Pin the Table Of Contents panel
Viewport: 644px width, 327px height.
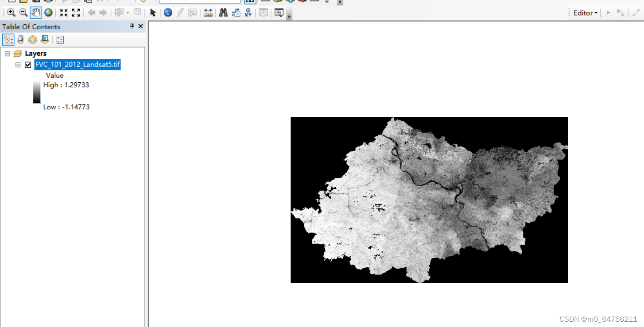coord(132,26)
